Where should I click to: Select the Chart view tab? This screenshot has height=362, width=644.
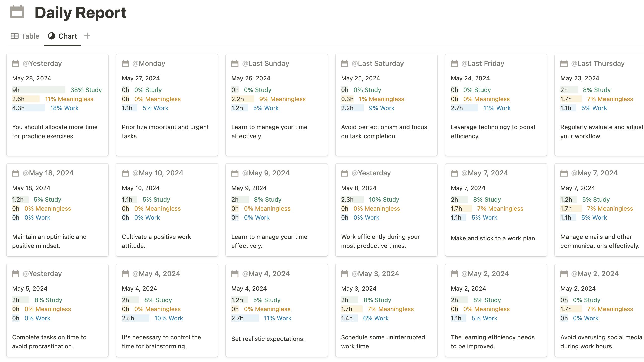tap(62, 36)
